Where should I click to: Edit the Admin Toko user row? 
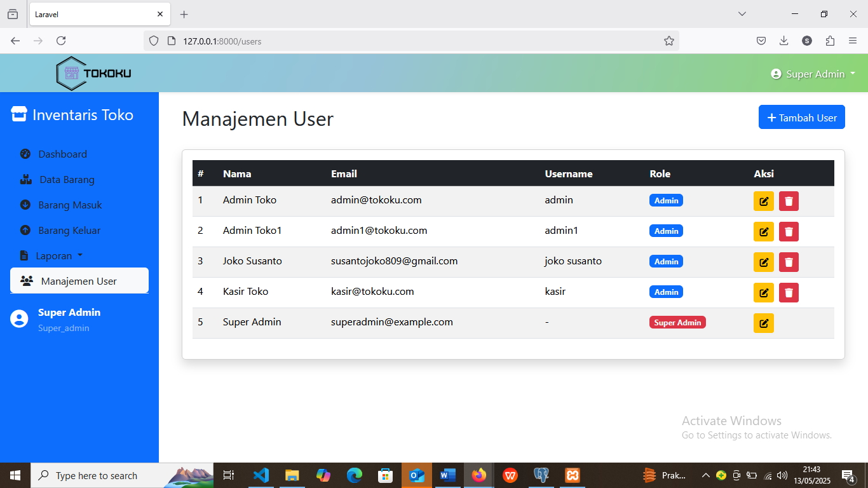(x=763, y=201)
